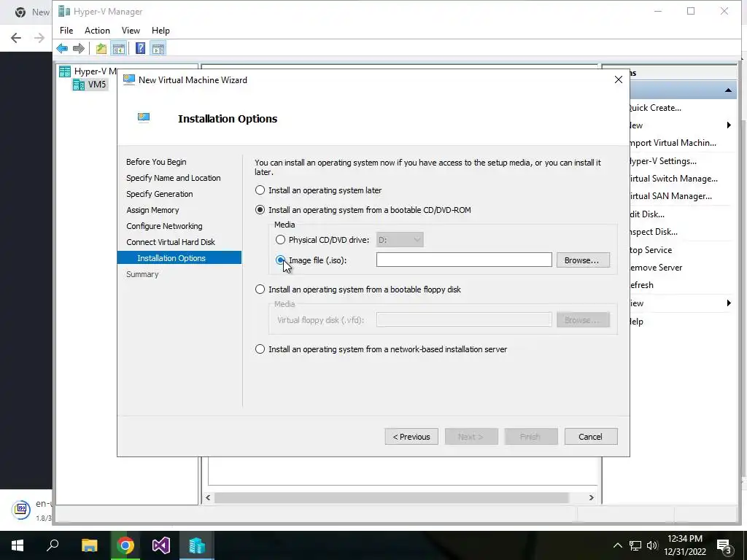Image resolution: width=747 pixels, height=560 pixels.
Task: Go to Summary wizard step
Action: (142, 274)
